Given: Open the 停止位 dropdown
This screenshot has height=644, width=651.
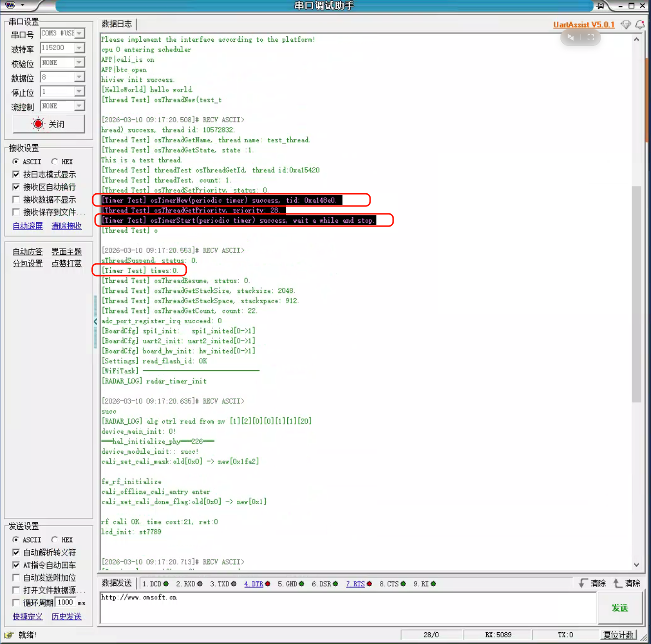Looking at the screenshot, I should [79, 91].
